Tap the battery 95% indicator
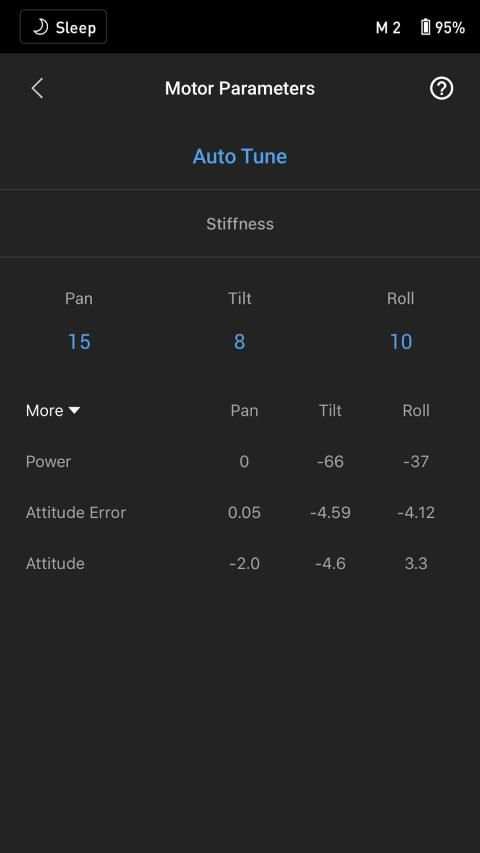Viewport: 480px width, 853px height. pyautogui.click(x=442, y=27)
